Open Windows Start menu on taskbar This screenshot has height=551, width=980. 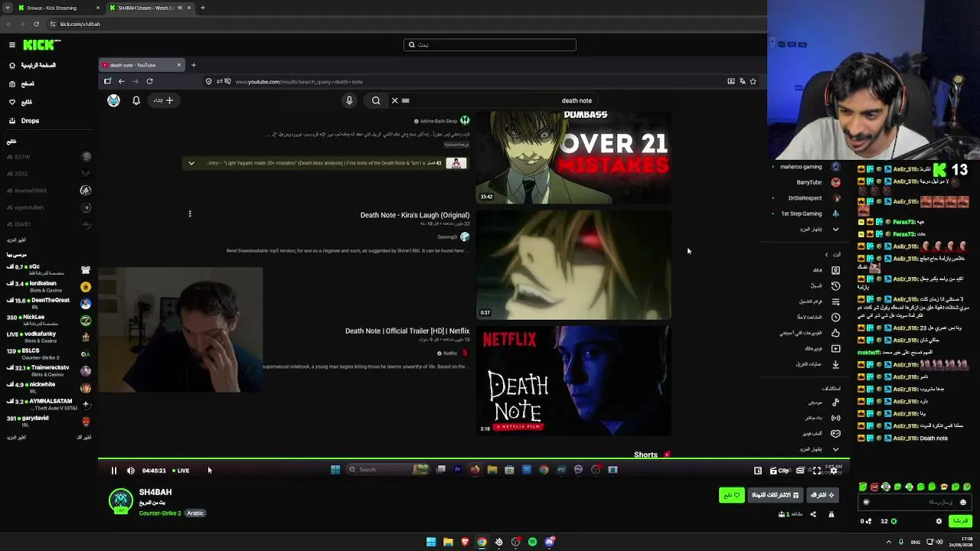431,543
